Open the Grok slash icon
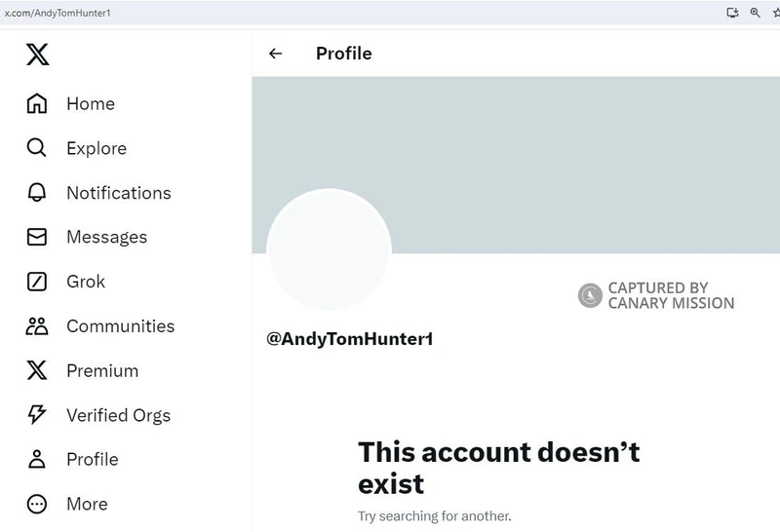 [37, 282]
